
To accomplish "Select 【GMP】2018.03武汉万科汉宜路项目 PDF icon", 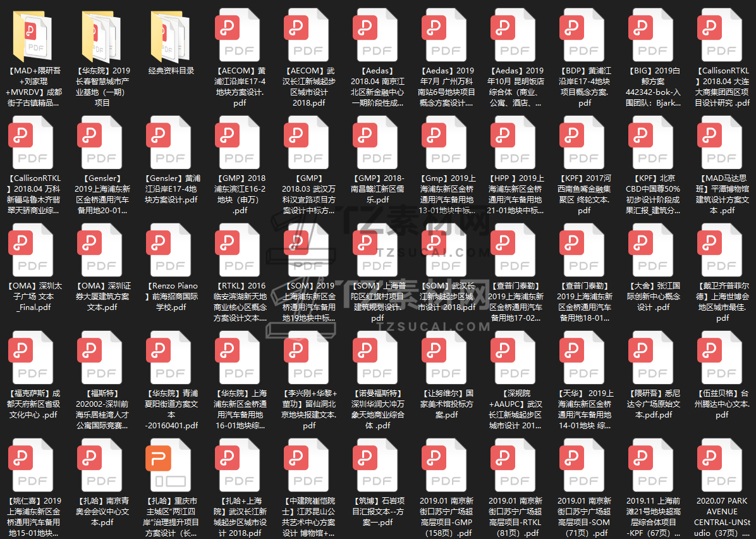I will pos(306,143).
